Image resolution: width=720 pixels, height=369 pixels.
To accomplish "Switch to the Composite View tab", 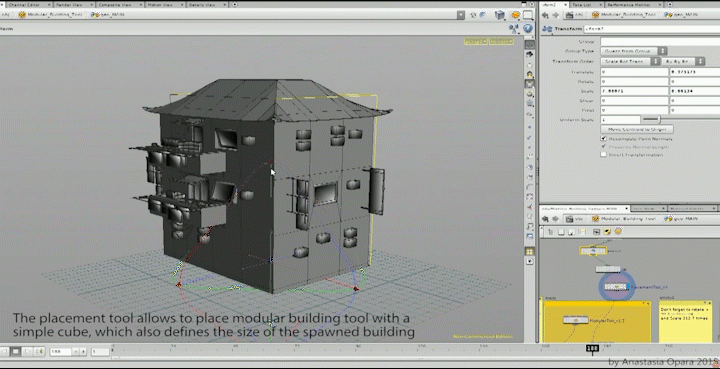I will [119, 5].
